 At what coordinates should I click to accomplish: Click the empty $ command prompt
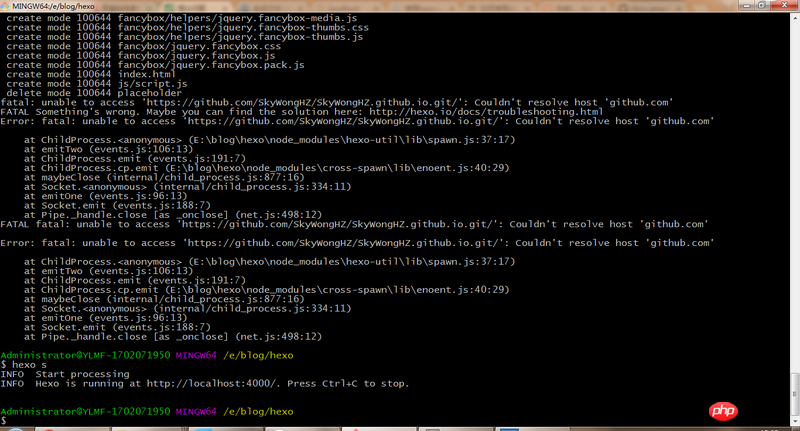[x=4, y=421]
